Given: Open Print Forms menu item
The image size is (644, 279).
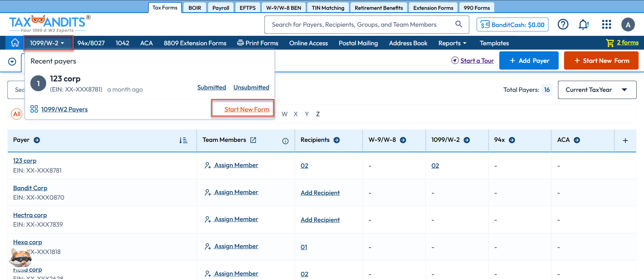Looking at the screenshot, I should tap(258, 43).
